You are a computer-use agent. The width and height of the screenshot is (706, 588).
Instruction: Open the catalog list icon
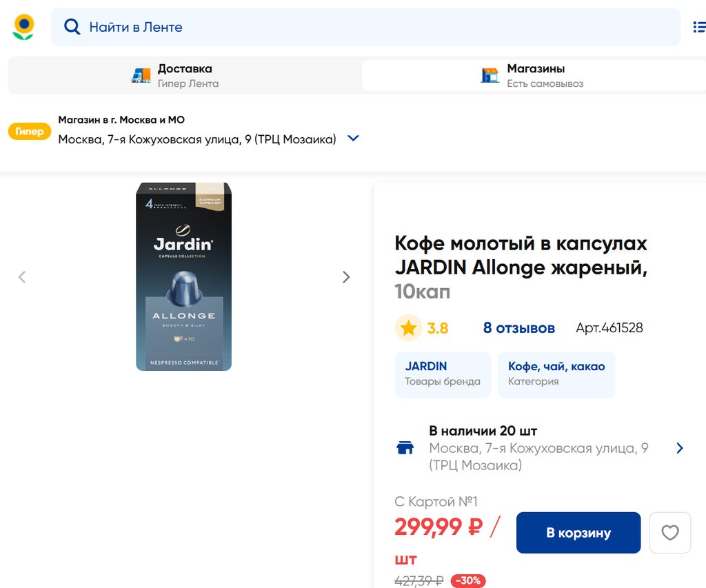(698, 27)
